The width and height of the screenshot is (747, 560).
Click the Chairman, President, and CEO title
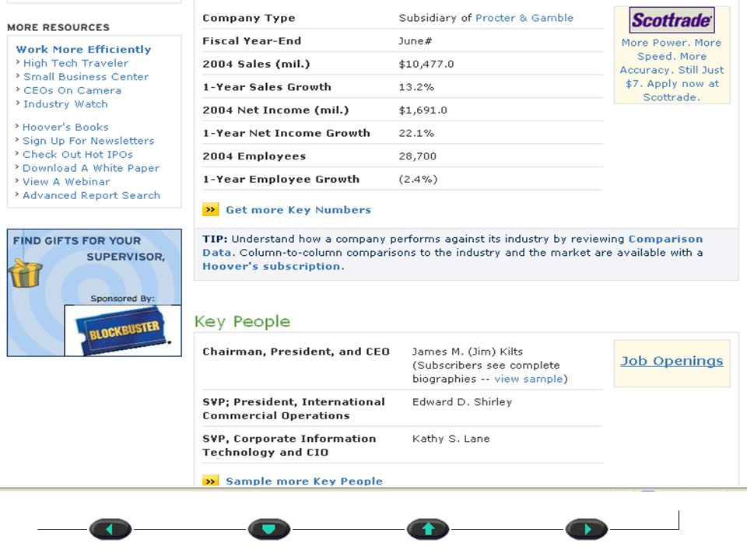point(296,352)
